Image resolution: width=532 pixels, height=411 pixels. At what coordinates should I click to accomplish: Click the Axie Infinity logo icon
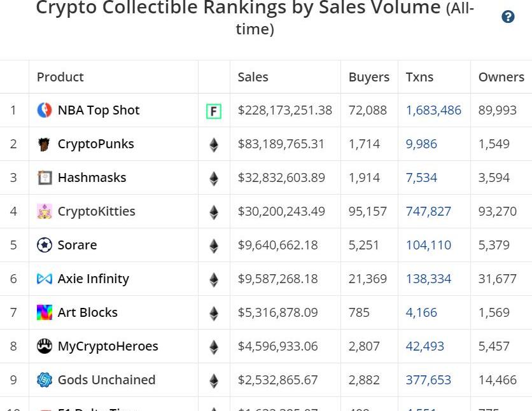44,279
